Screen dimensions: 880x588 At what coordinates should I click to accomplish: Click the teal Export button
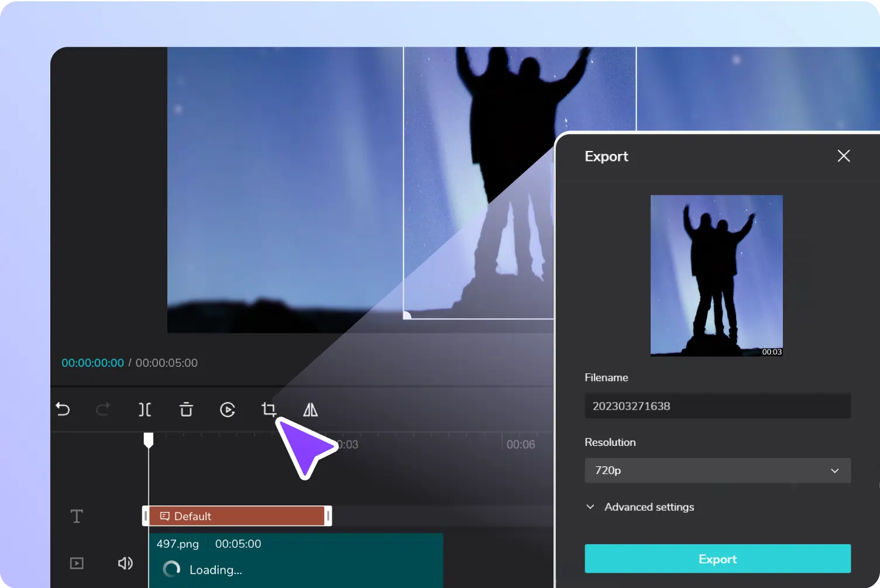pos(717,559)
